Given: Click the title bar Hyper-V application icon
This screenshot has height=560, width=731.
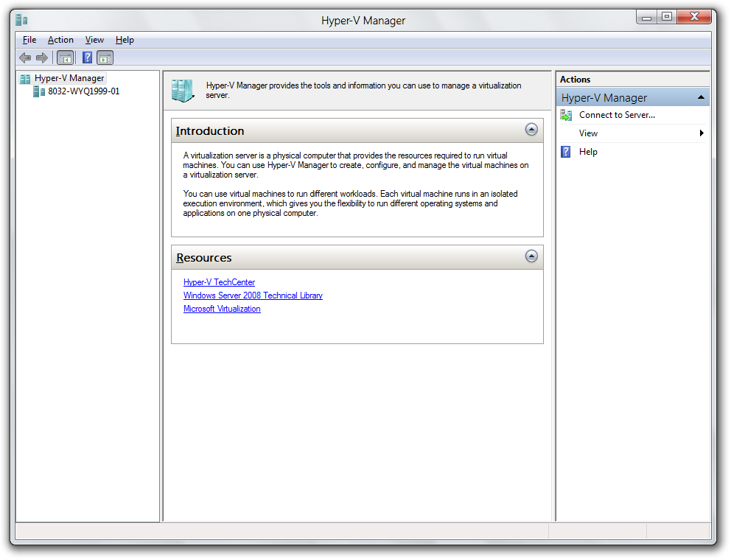Looking at the screenshot, I should (21, 20).
